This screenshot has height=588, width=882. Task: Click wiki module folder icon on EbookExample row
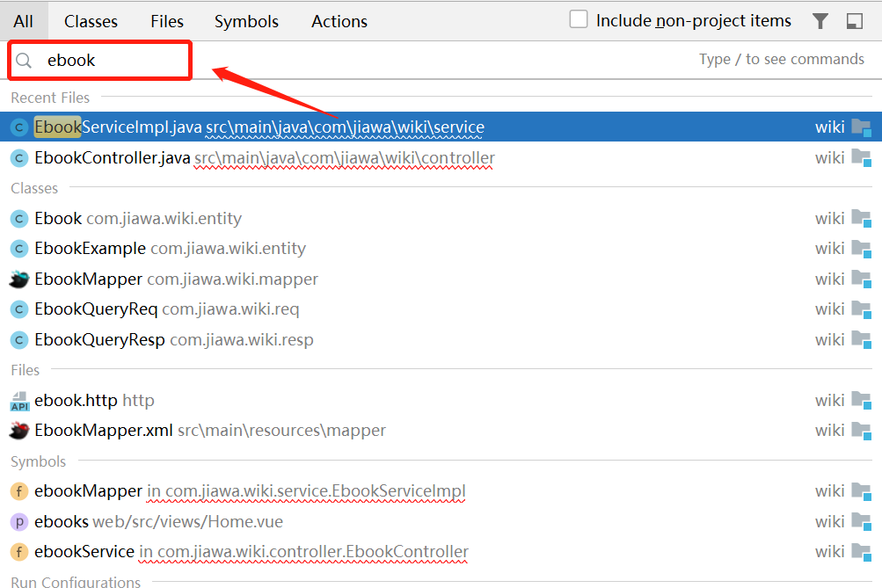[861, 249]
